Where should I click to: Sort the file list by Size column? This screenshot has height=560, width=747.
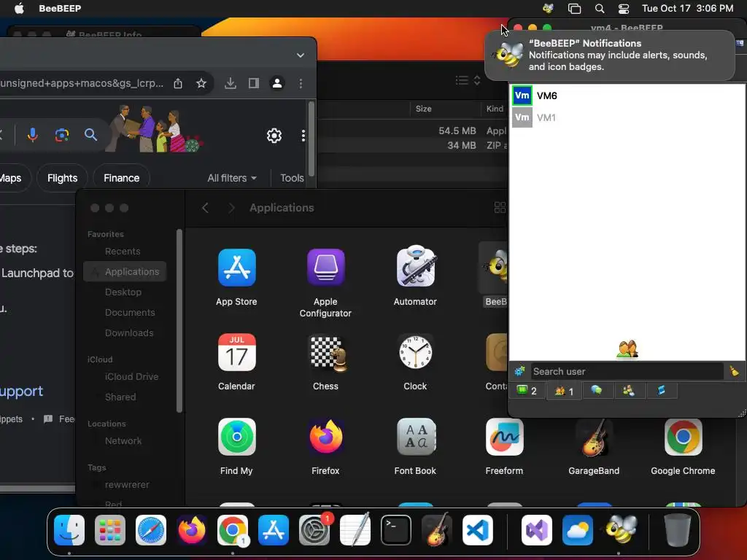[424, 109]
